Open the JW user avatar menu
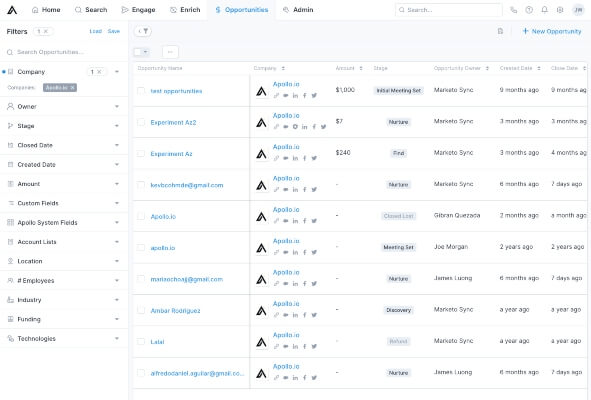Screen dimensions: 591x400 click(x=578, y=10)
